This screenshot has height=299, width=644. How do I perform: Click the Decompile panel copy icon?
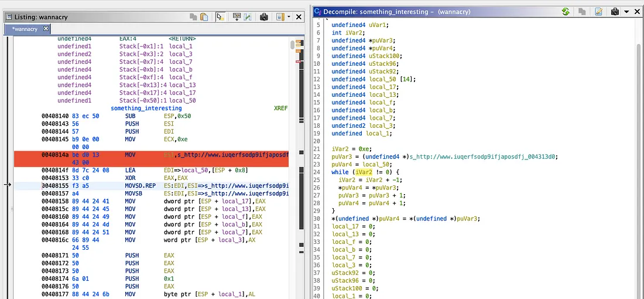(583, 12)
